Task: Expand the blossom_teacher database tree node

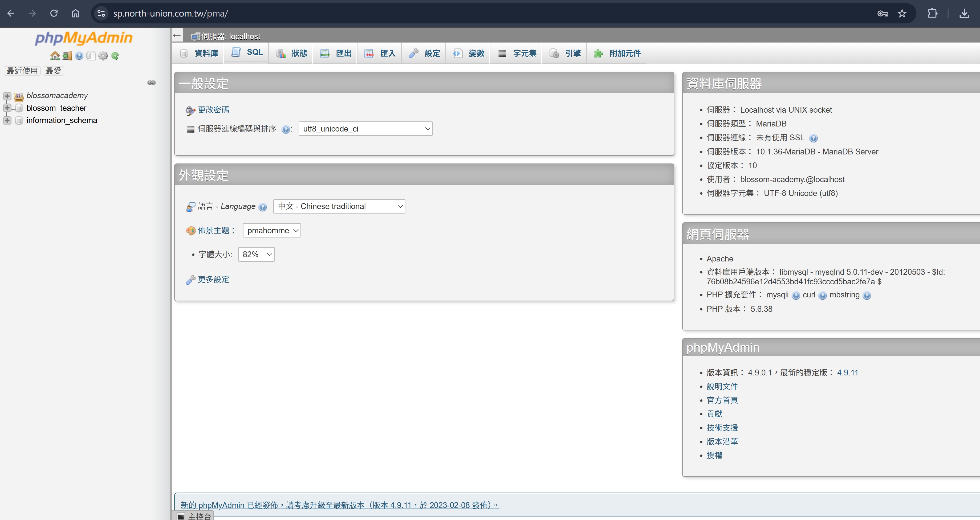Action: pyautogui.click(x=7, y=108)
